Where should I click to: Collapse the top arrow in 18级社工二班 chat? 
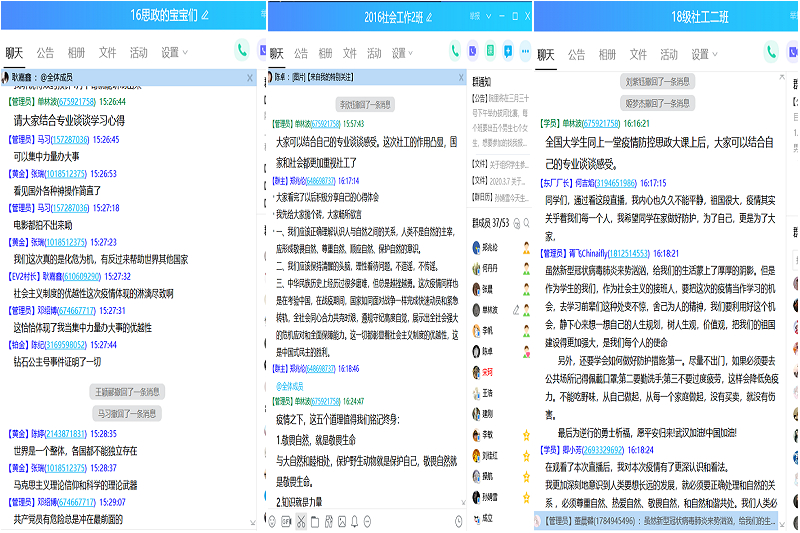(x=782, y=77)
